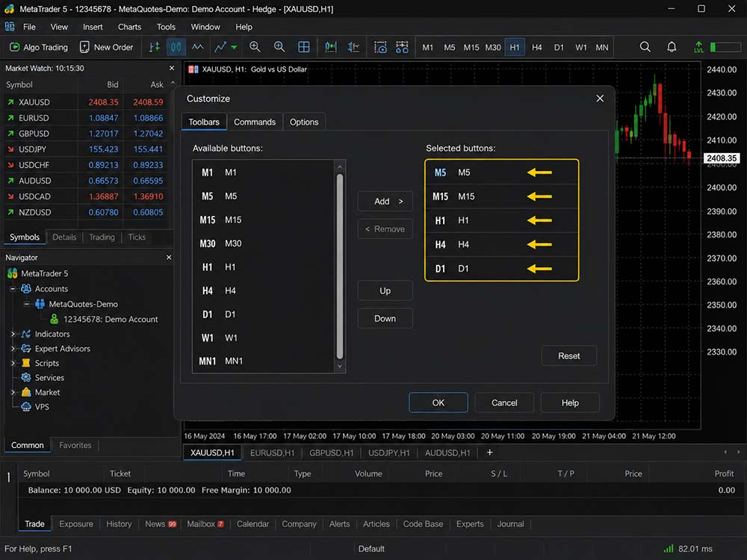Select the USDJPY row in Market Watch
Screen dimensions: 747x560
point(86,149)
